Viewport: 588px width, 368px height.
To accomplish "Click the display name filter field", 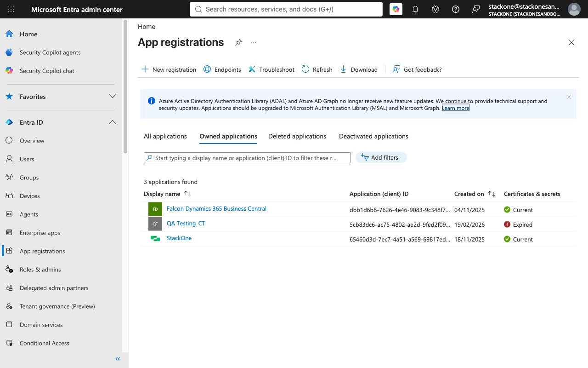I will pos(247,158).
